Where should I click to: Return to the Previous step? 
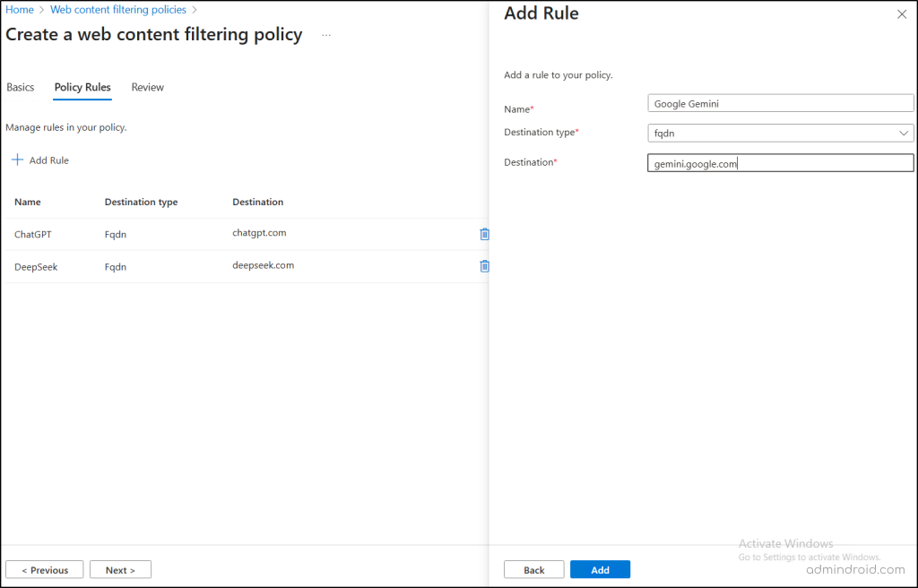pos(45,570)
